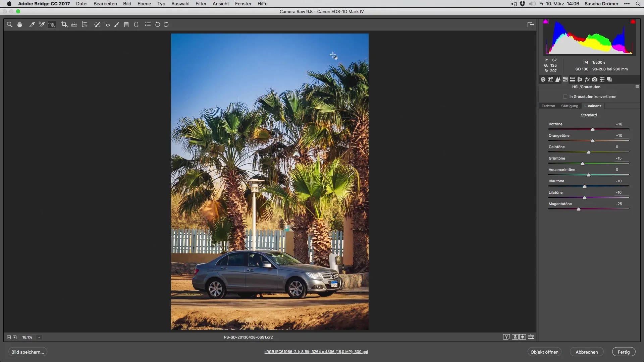The height and width of the screenshot is (362, 644).
Task: Select the Radial Filter tool
Action: [136, 24]
